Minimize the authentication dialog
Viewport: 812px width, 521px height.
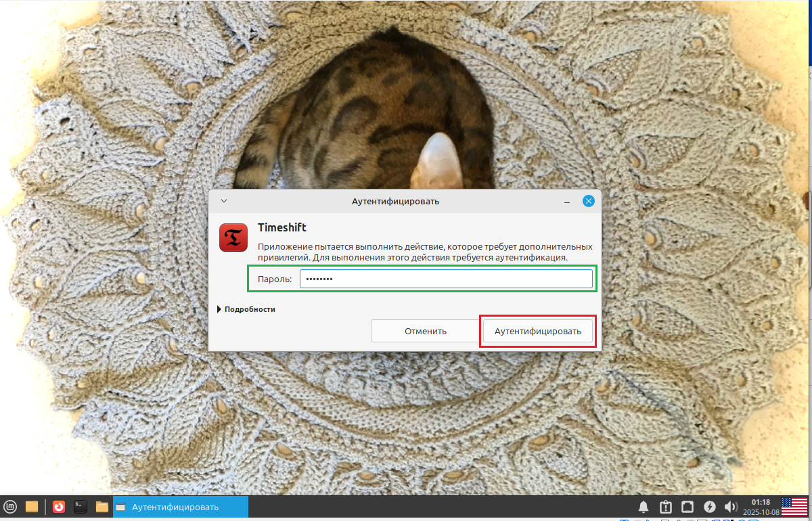coord(567,201)
